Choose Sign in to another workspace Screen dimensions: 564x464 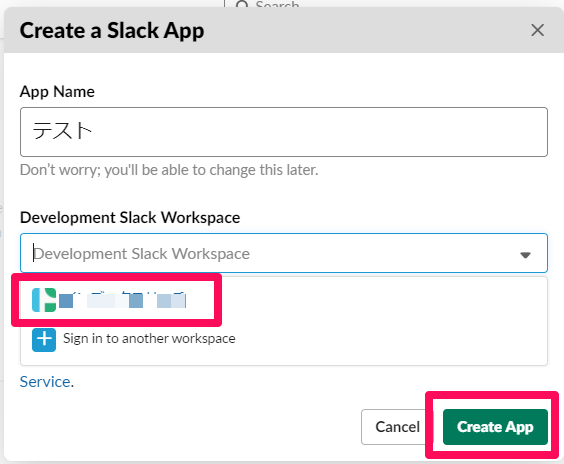[x=149, y=338]
